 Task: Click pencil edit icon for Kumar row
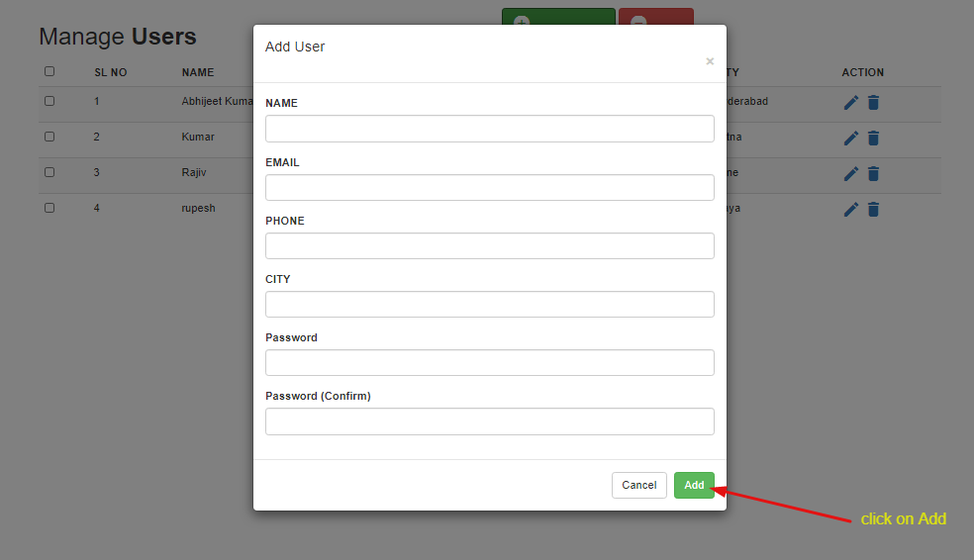[851, 138]
